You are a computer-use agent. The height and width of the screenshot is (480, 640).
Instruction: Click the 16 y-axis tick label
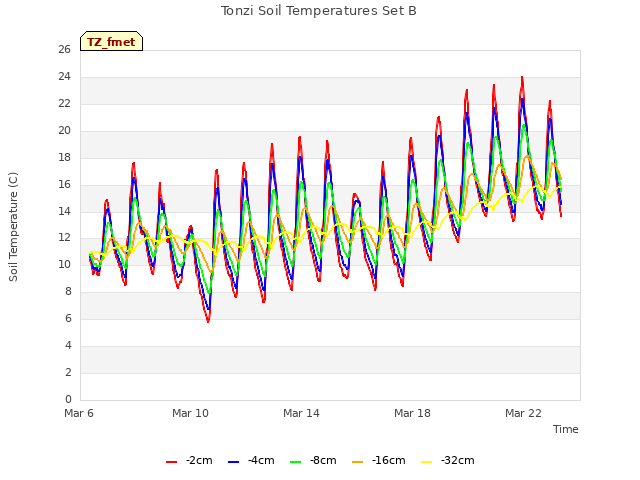(x=64, y=184)
